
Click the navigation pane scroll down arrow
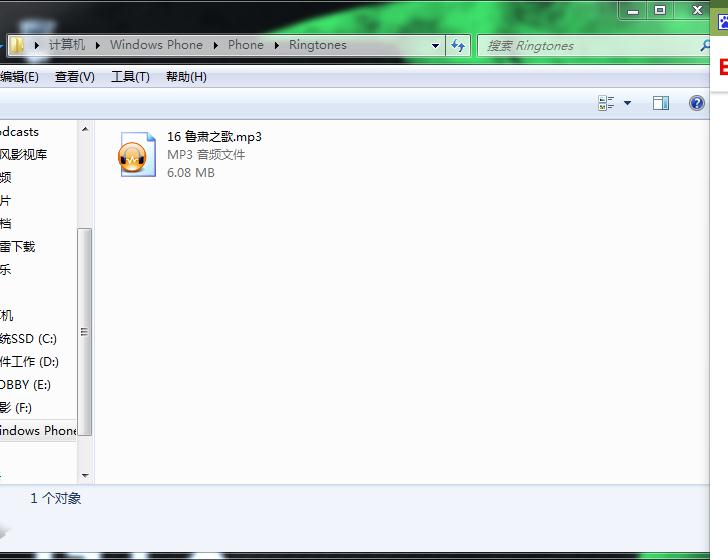[85, 475]
